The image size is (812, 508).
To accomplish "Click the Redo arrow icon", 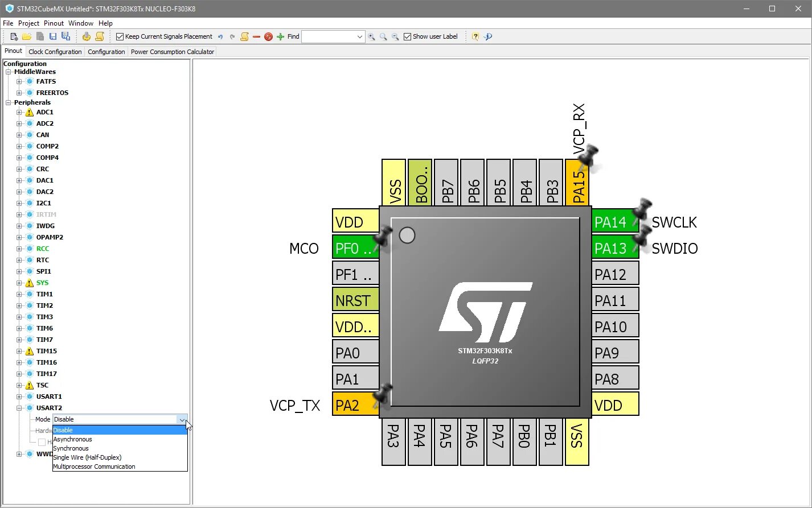I will tap(232, 37).
